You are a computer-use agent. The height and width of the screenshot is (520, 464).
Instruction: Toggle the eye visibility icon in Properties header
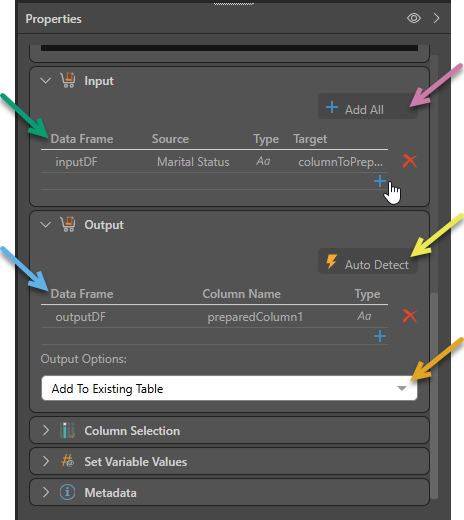(x=414, y=18)
